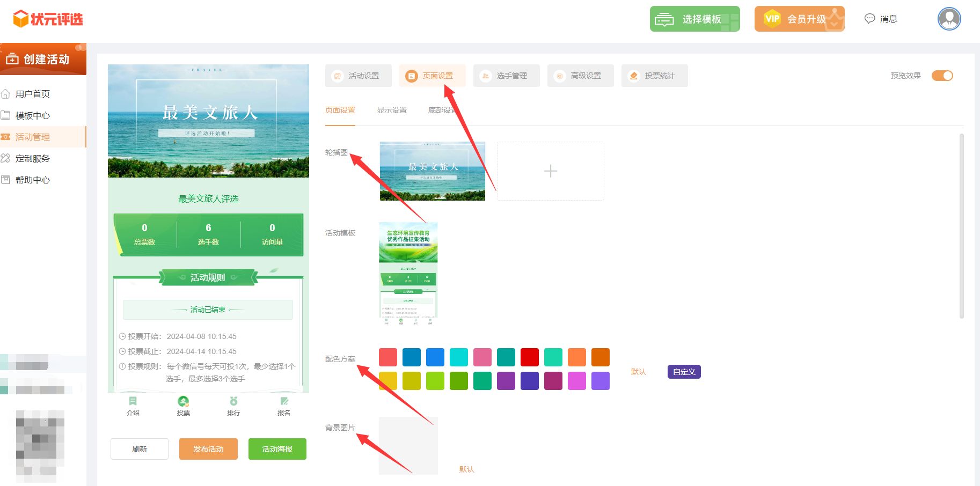Click the 投票 icon in preview footer
The height and width of the screenshot is (486, 980).
(183, 401)
